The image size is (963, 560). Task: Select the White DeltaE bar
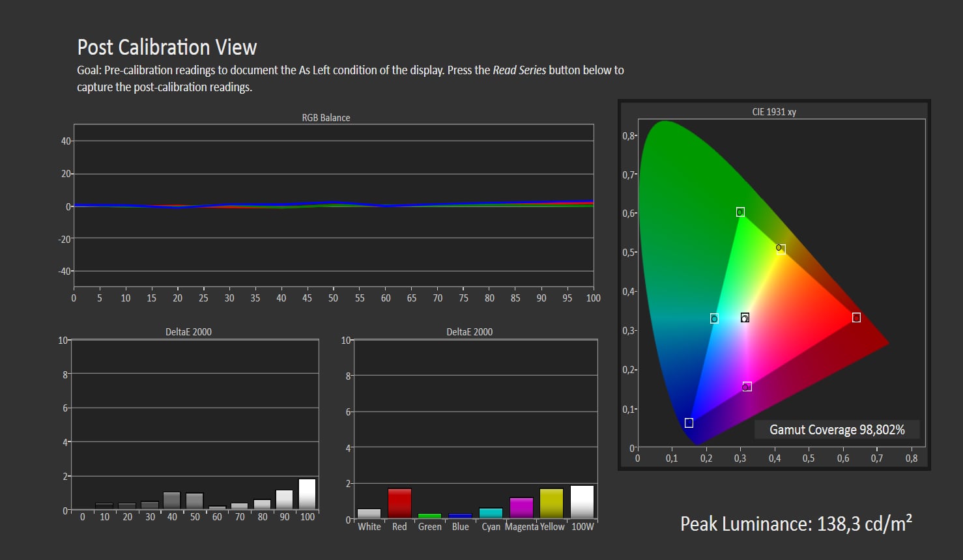coord(369,514)
